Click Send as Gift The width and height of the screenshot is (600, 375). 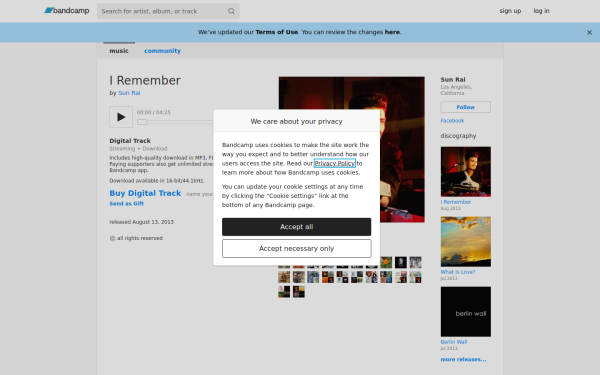(x=127, y=204)
